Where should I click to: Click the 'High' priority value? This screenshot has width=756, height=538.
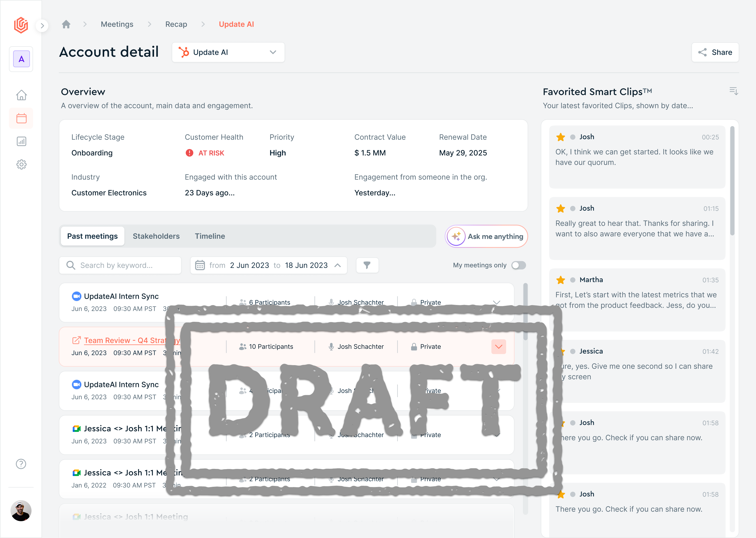pos(277,153)
